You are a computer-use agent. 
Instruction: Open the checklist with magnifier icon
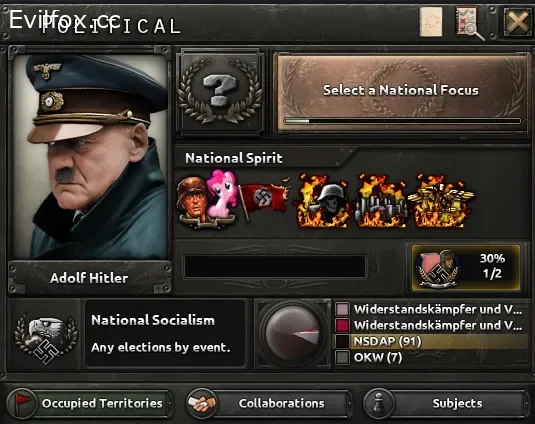(x=469, y=23)
